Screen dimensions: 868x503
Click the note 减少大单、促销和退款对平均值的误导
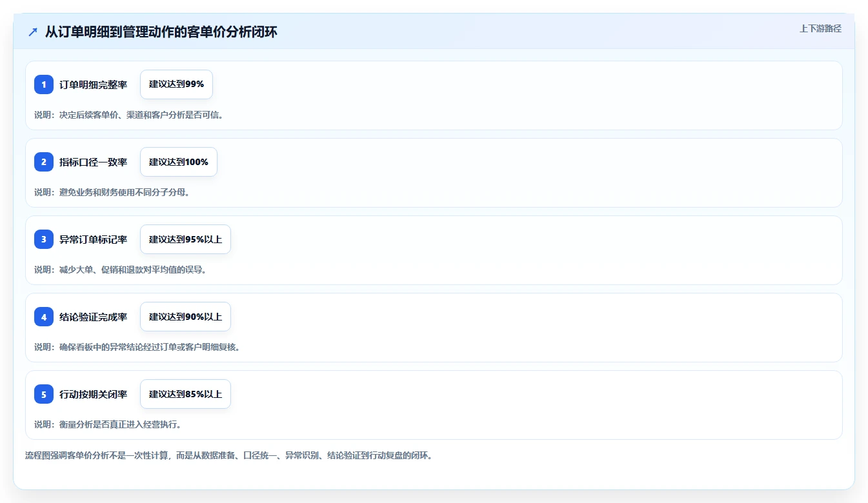pyautogui.click(x=120, y=270)
